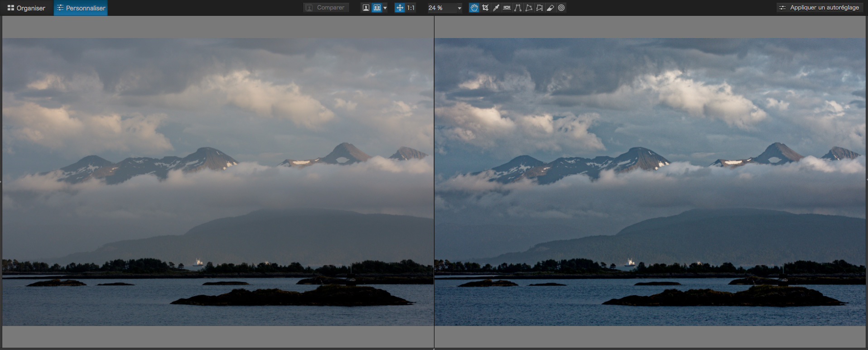Switch to the Personnaliser tab
This screenshot has height=350, width=868.
point(81,8)
